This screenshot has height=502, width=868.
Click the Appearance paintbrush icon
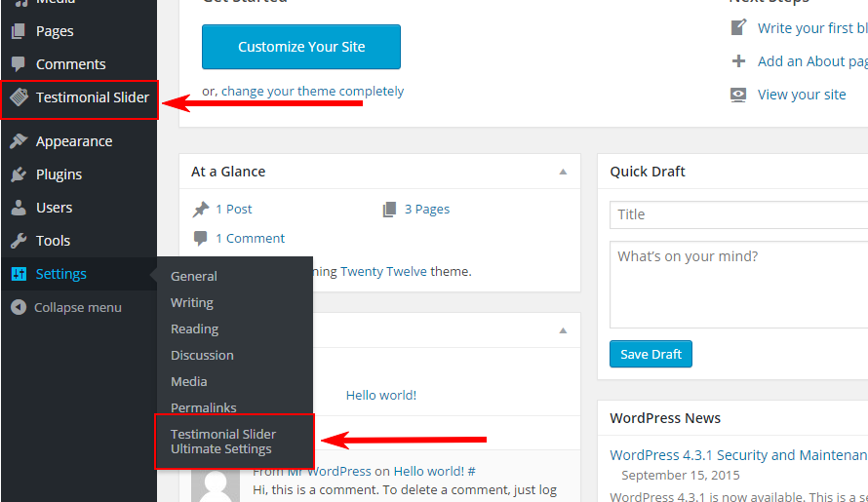pos(19,141)
